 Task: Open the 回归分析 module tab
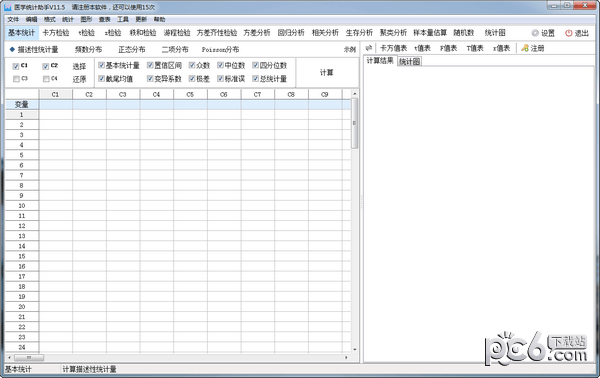pos(291,33)
